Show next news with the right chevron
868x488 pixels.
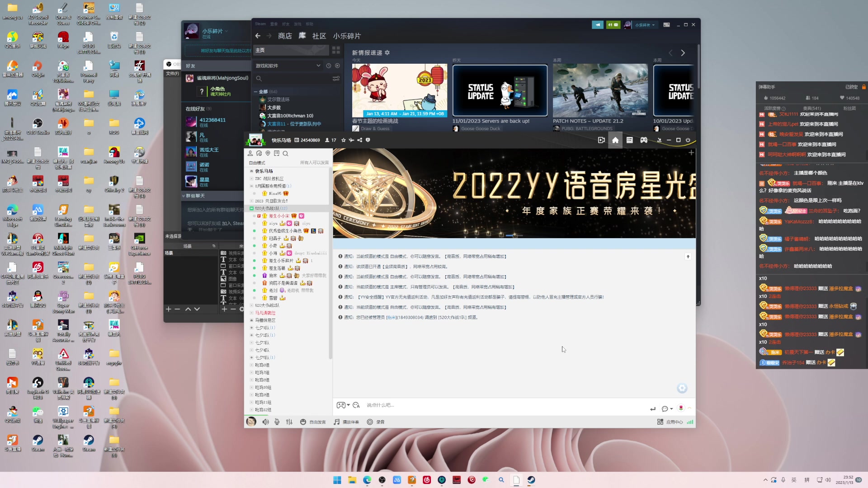pyautogui.click(x=683, y=53)
